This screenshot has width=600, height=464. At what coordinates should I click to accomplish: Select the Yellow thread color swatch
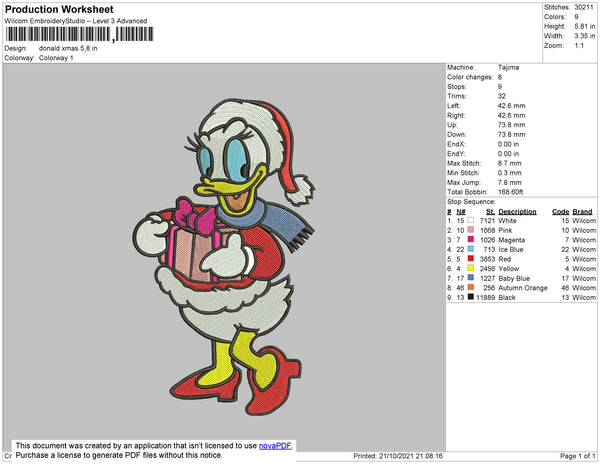[x=471, y=268]
